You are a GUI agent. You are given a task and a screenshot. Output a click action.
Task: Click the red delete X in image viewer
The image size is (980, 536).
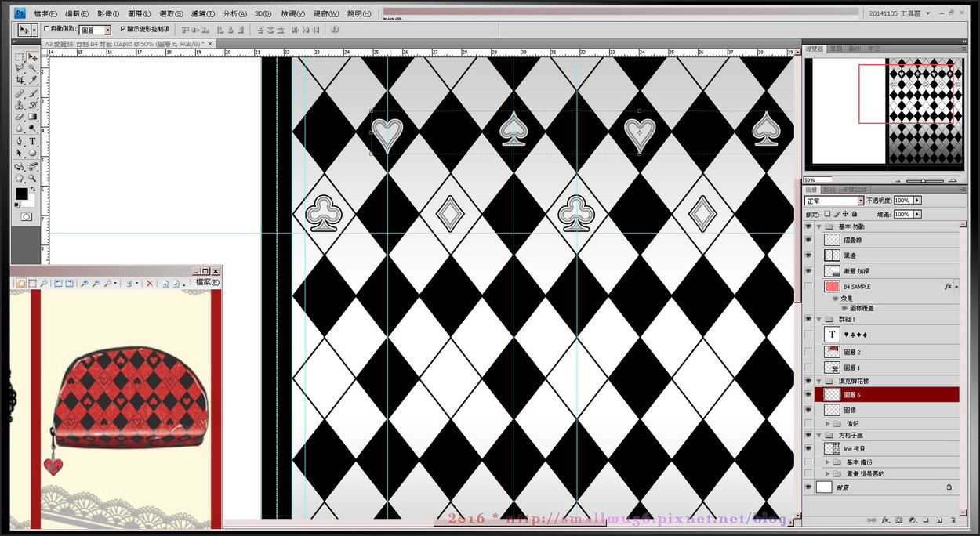coord(150,283)
